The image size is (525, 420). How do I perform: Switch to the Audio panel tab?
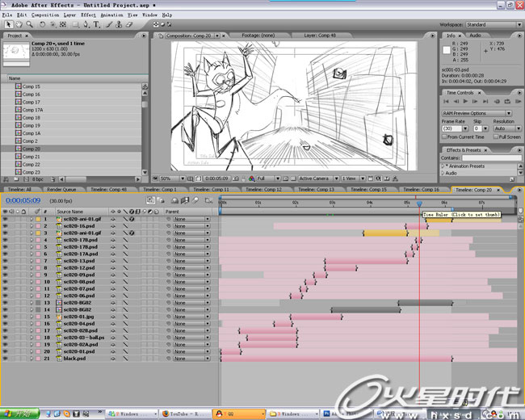coord(475,36)
